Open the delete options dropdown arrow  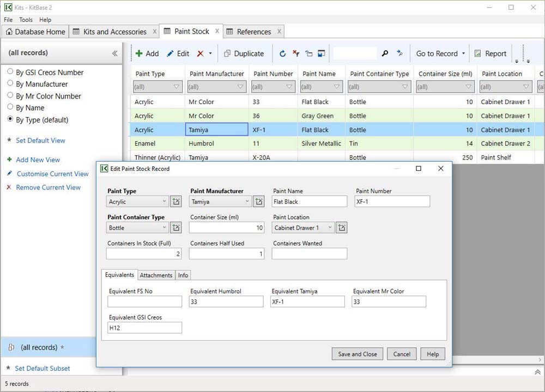point(210,53)
